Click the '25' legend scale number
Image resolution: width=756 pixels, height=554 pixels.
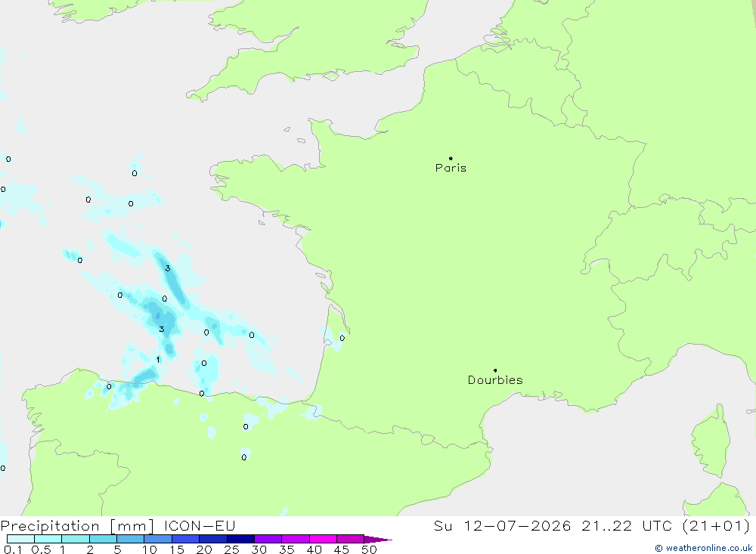point(231,549)
